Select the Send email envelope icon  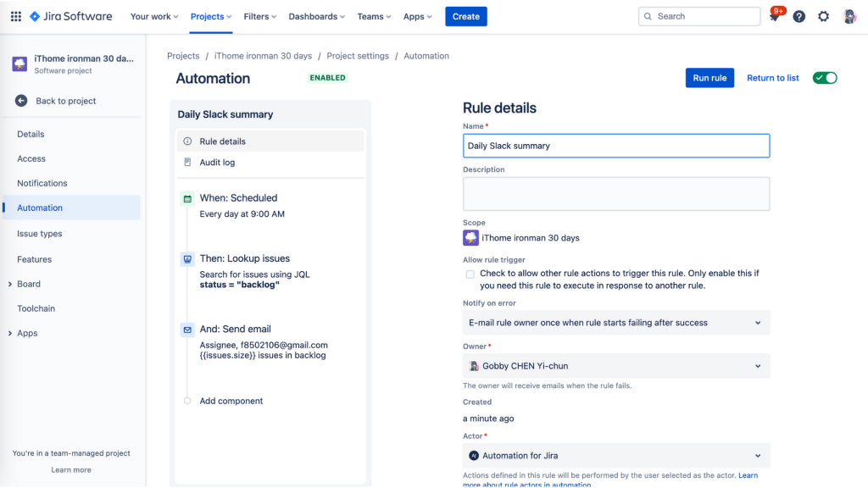(x=187, y=330)
